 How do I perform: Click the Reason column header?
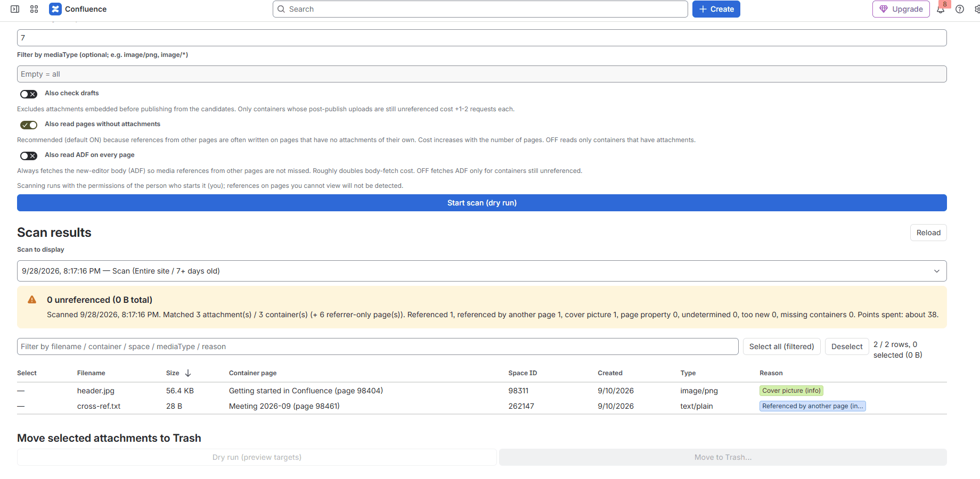[x=771, y=373]
